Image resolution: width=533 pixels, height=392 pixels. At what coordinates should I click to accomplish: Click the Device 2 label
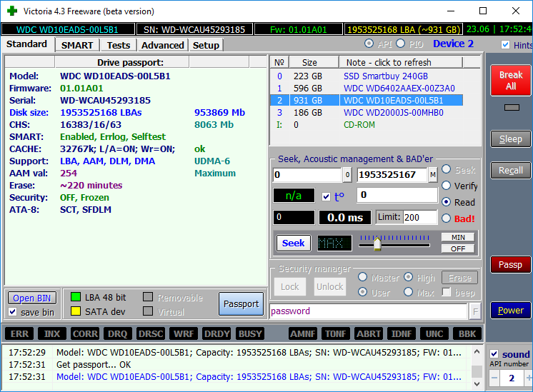pos(453,44)
